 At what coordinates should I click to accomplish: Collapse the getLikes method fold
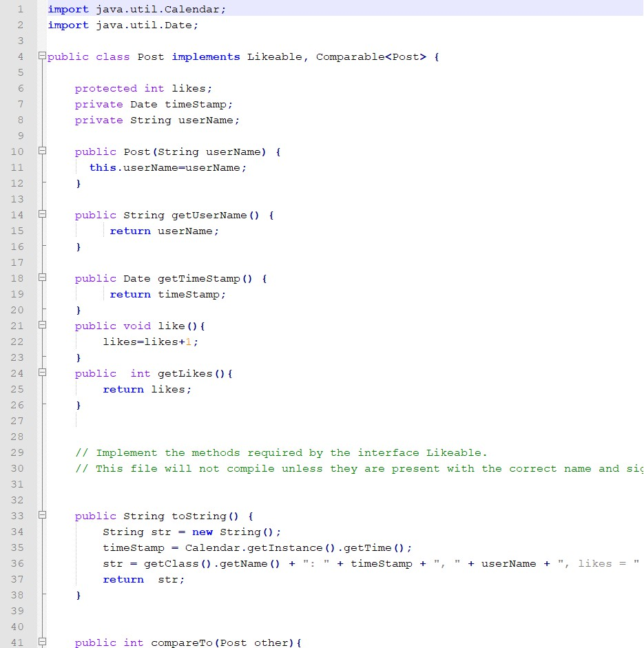click(42, 373)
